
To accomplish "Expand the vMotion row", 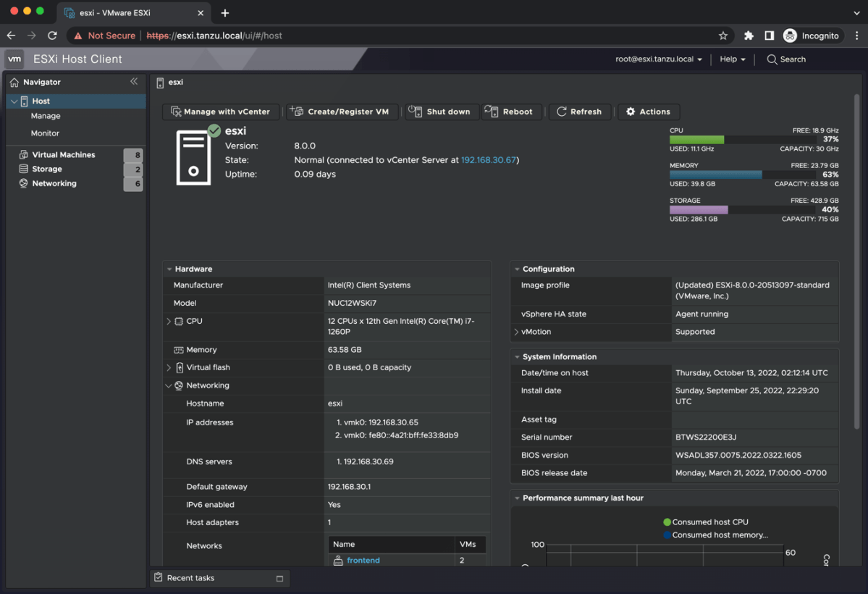I will (516, 332).
